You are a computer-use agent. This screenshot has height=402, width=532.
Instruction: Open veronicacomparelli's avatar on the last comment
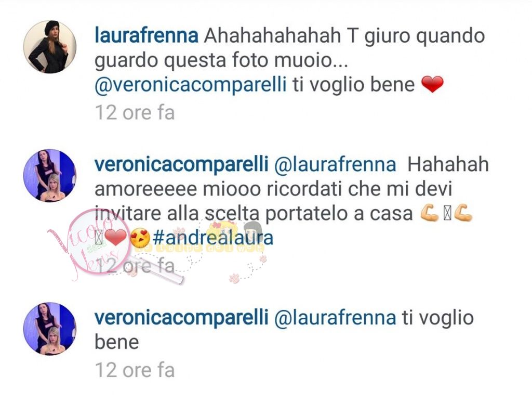tap(50, 329)
